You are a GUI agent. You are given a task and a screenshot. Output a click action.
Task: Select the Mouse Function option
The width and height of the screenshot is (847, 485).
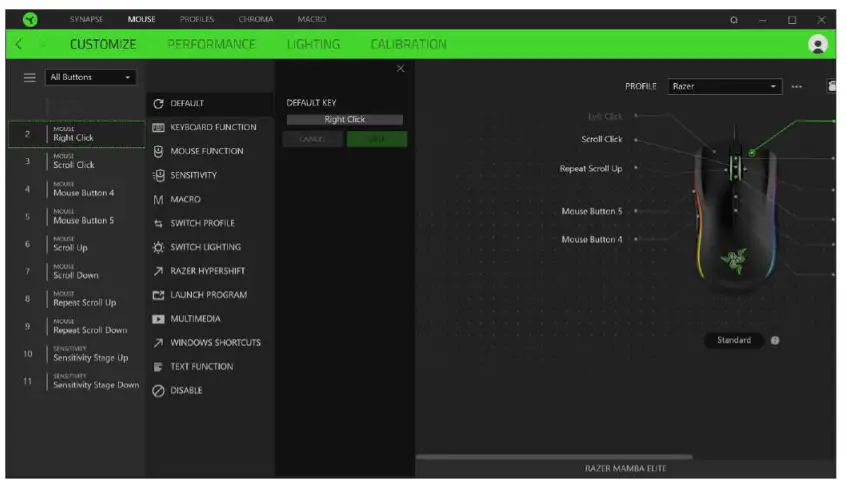pyautogui.click(x=210, y=152)
